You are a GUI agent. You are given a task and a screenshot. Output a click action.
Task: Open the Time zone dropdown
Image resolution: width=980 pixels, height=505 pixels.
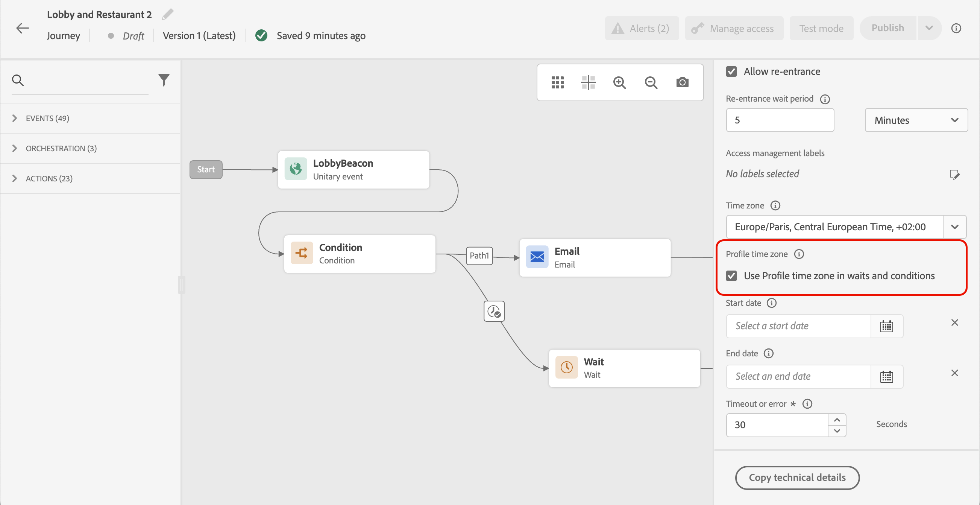(x=954, y=227)
